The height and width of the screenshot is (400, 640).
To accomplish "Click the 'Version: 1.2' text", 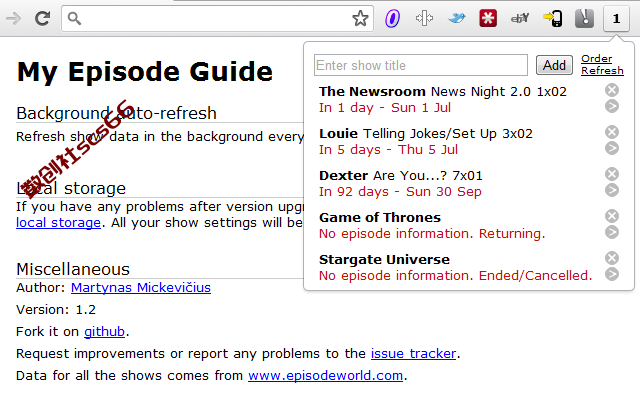I will pyautogui.click(x=56, y=310).
